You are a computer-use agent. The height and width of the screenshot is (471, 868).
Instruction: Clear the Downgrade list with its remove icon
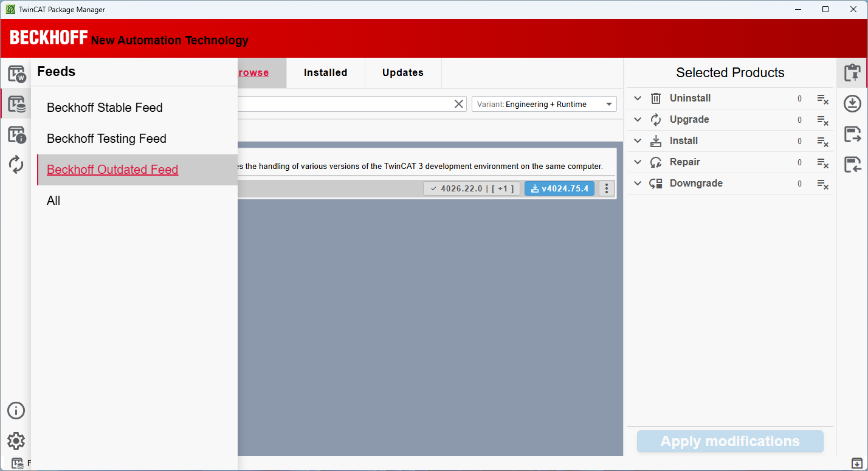click(822, 184)
